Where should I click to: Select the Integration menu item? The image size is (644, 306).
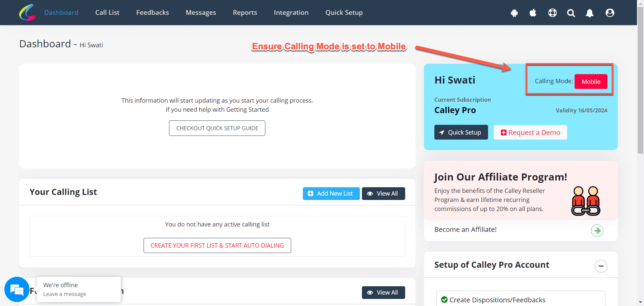point(291,12)
